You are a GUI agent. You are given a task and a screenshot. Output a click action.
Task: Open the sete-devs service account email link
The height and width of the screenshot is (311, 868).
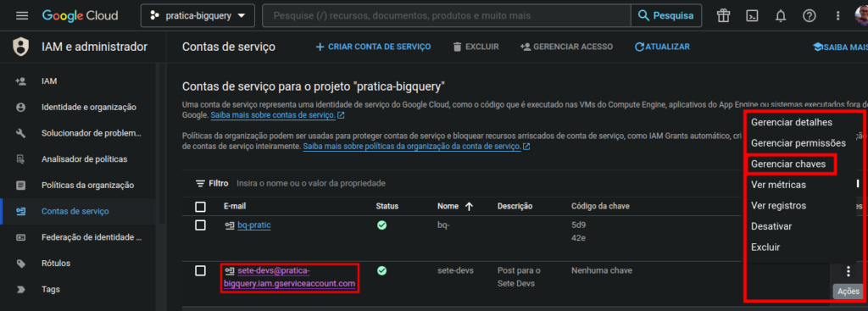point(290,277)
